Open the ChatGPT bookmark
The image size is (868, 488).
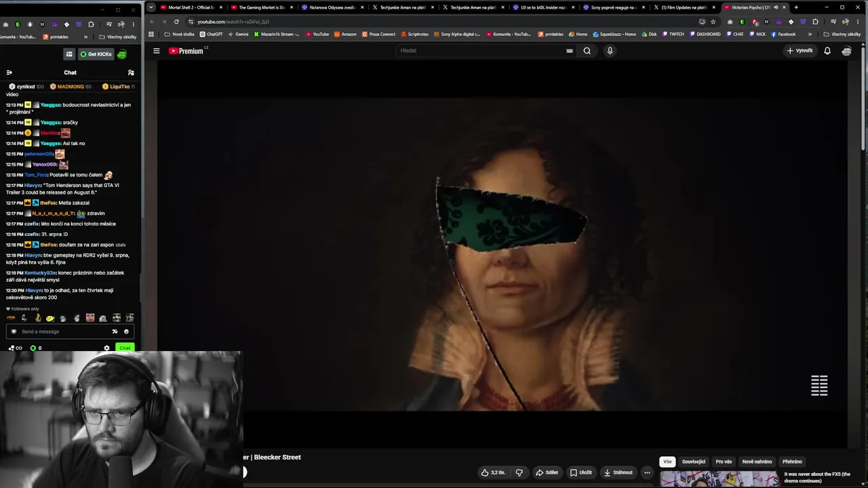tap(212, 35)
